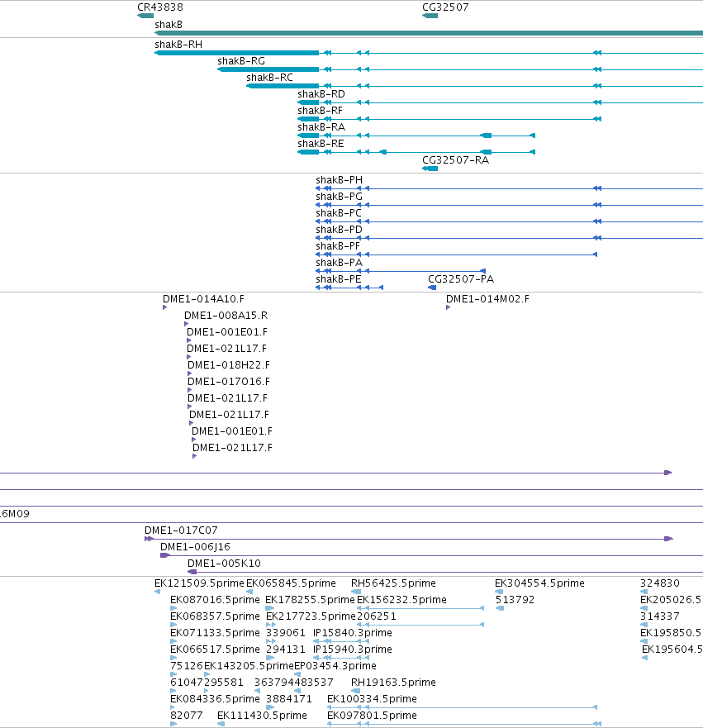Click the DME1-018H22.F read label
Viewport: 703px width, 728px height.
coord(228,365)
